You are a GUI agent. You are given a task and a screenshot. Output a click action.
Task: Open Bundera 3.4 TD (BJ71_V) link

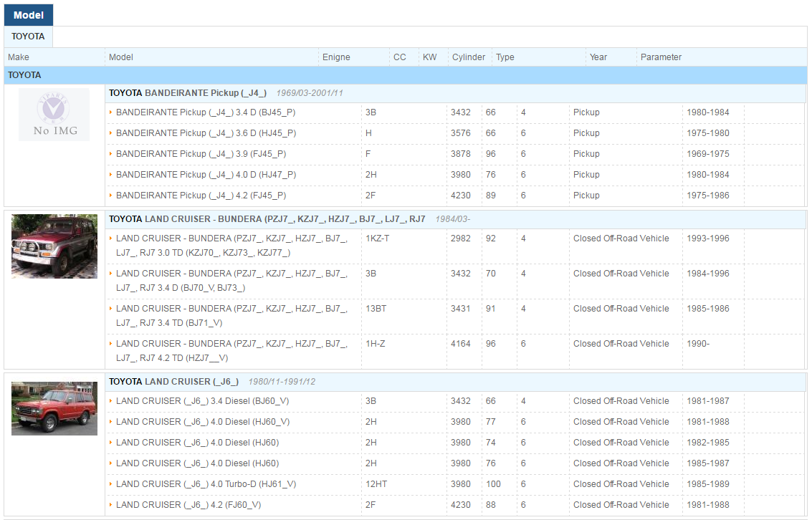tap(231, 316)
